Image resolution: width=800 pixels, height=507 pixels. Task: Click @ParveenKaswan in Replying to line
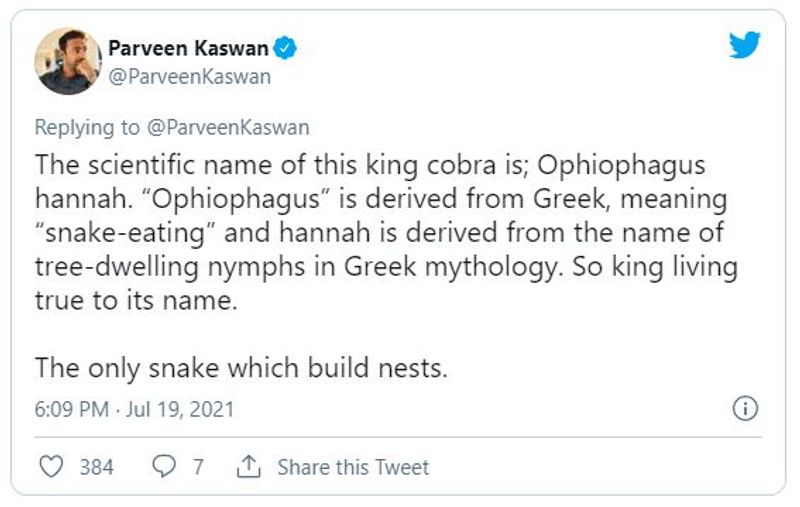(x=228, y=127)
